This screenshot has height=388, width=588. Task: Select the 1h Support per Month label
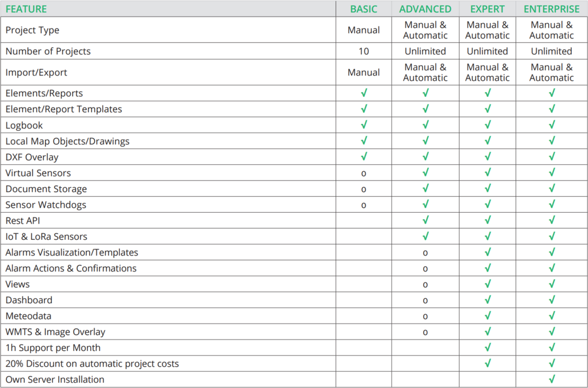53,348
